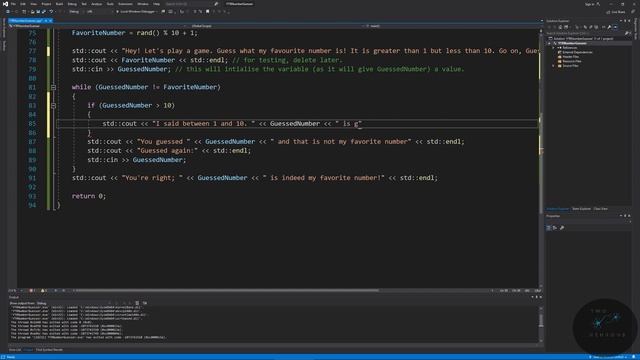Open the main function navigation dropdown

(451, 26)
